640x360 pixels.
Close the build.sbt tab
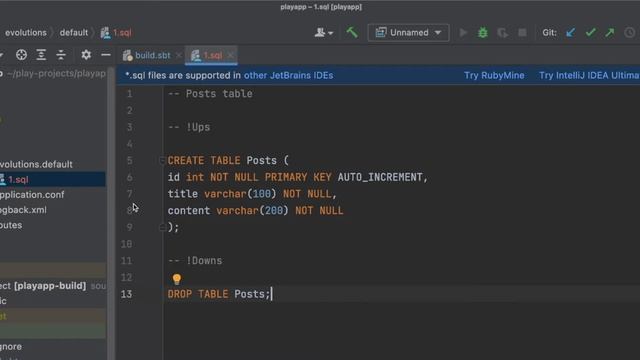[x=178, y=55]
